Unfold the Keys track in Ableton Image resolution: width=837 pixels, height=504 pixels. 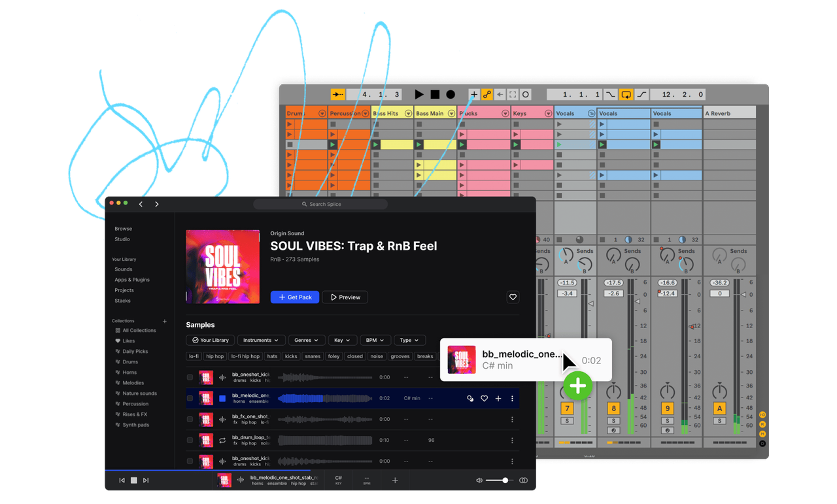tap(549, 114)
